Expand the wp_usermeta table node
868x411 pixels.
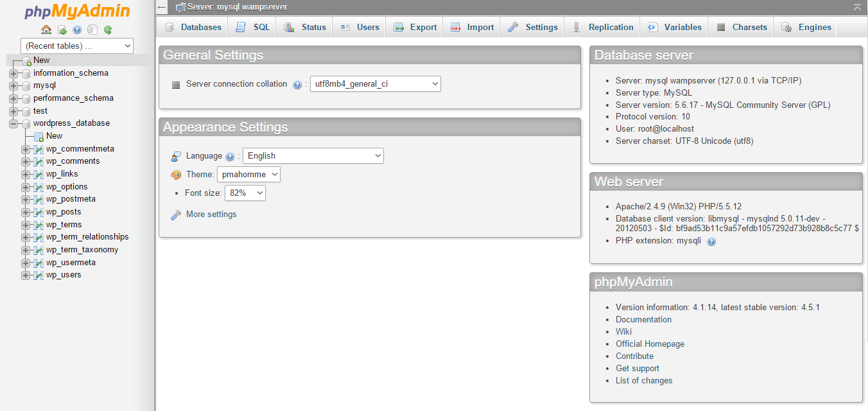pos(26,263)
